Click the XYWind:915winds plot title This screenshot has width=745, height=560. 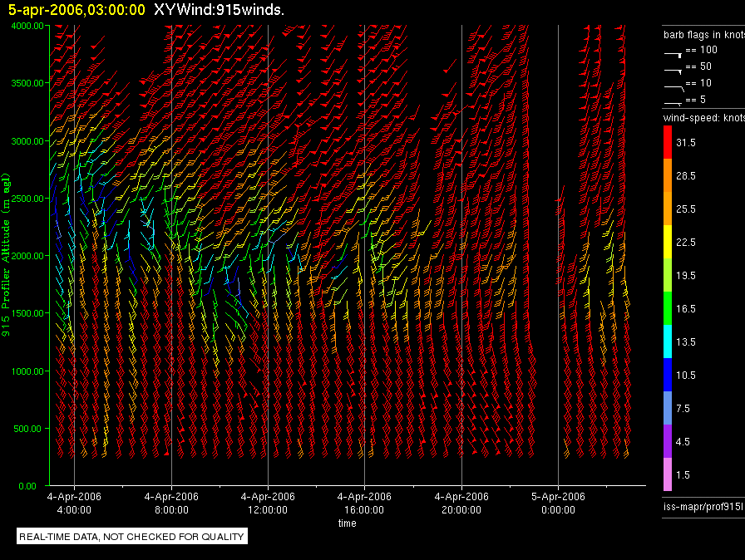220,10
